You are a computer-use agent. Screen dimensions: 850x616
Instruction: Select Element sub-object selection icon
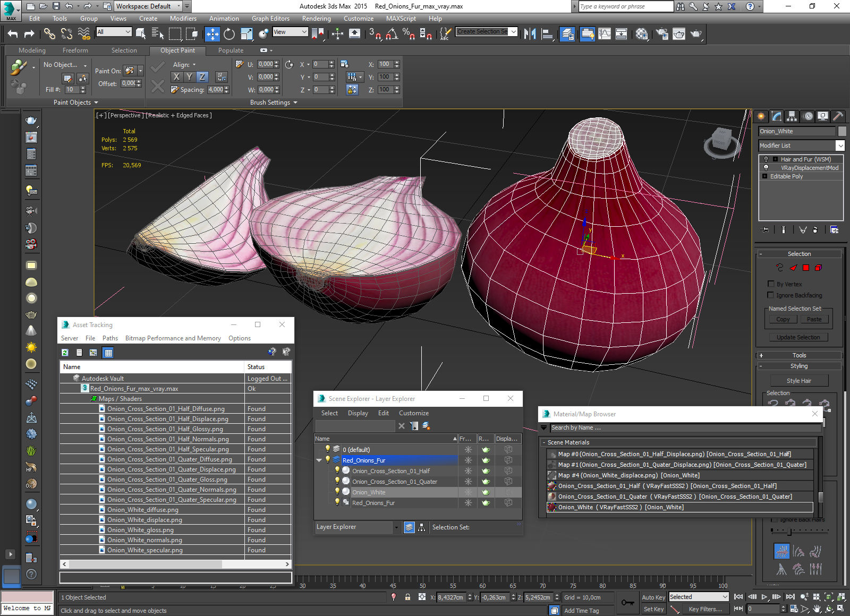818,268
